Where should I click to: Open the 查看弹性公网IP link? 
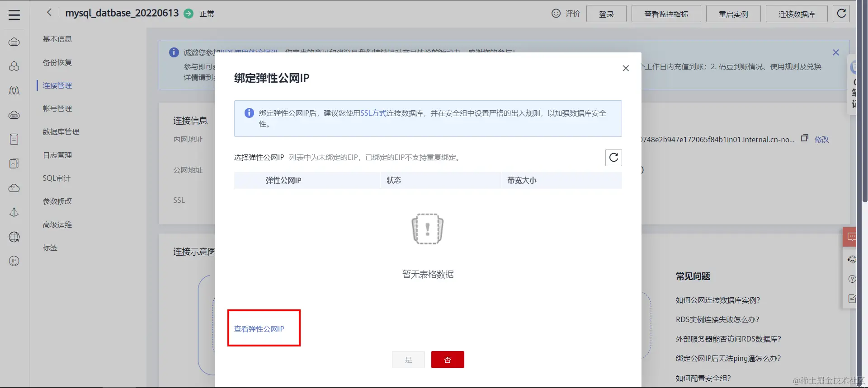[259, 329]
